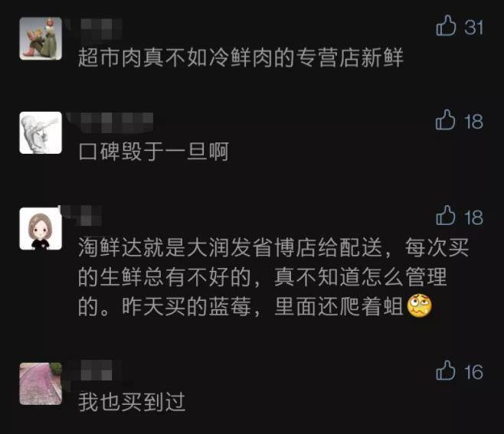Like the 超市肉真不如冷鲜肉 comment via thumbs-up icon
Screen dimensions: 504x434
446,25
